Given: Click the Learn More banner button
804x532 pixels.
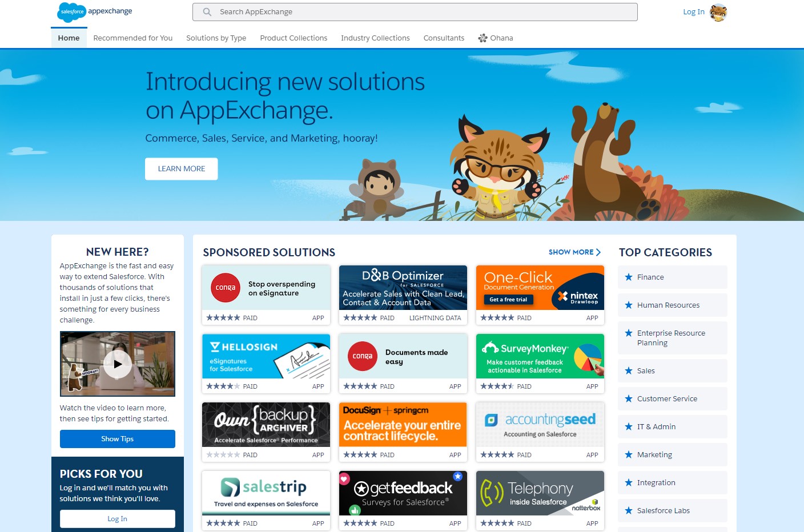Looking at the screenshot, I should pos(182,169).
